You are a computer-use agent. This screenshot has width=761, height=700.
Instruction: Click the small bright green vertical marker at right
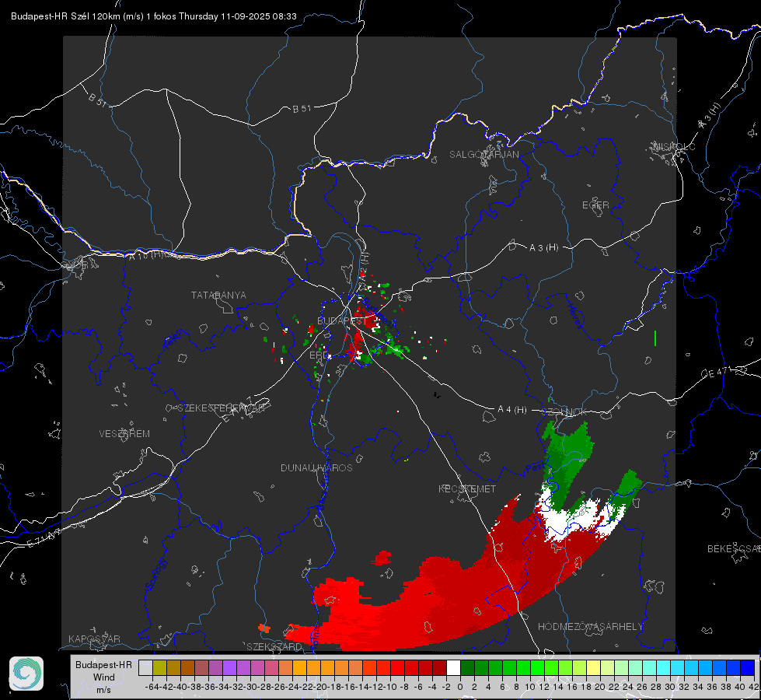tap(655, 338)
